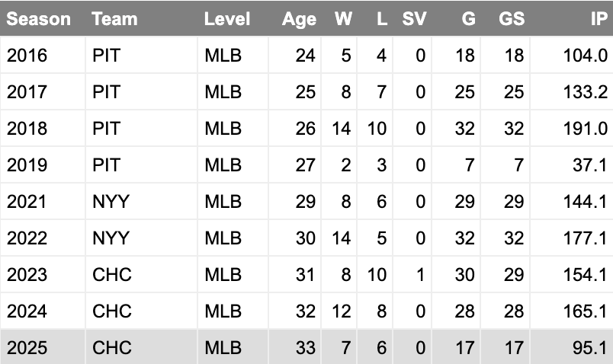Click the SV saves column header
This screenshot has height=364, width=613.
tap(415, 19)
